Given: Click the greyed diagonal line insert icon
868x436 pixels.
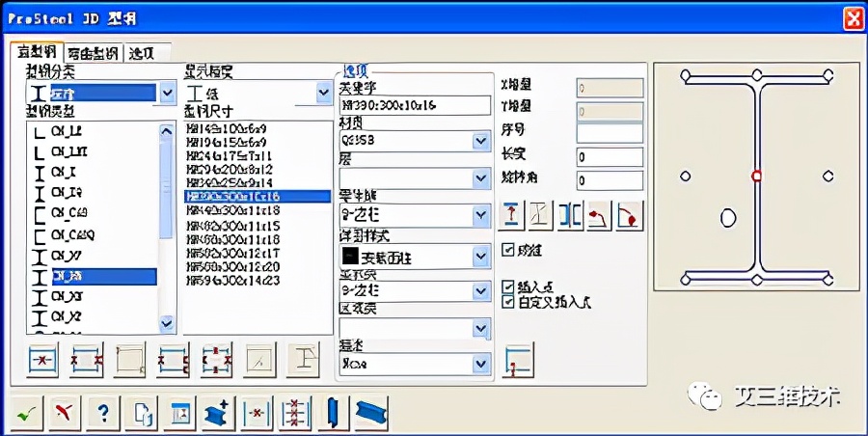Looking at the screenshot, I should (x=259, y=360).
